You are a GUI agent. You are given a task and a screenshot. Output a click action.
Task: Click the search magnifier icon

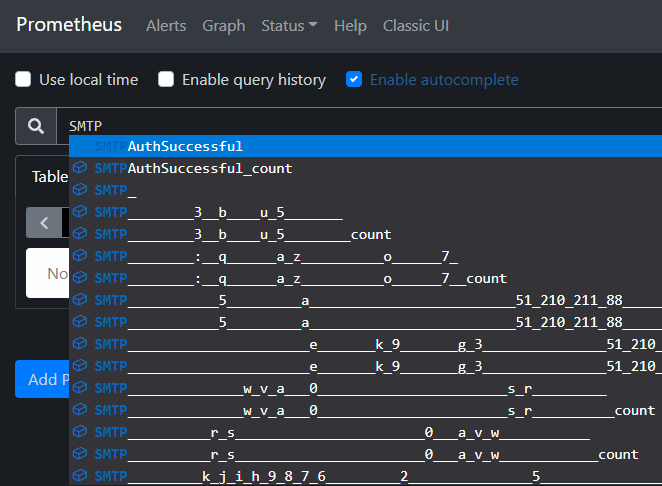pos(36,126)
